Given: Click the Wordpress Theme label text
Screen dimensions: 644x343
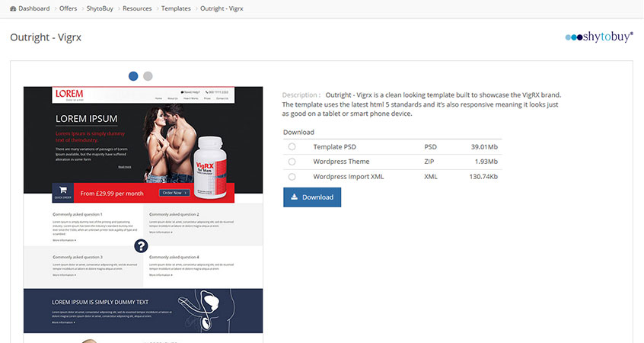Looking at the screenshot, I should point(341,162).
